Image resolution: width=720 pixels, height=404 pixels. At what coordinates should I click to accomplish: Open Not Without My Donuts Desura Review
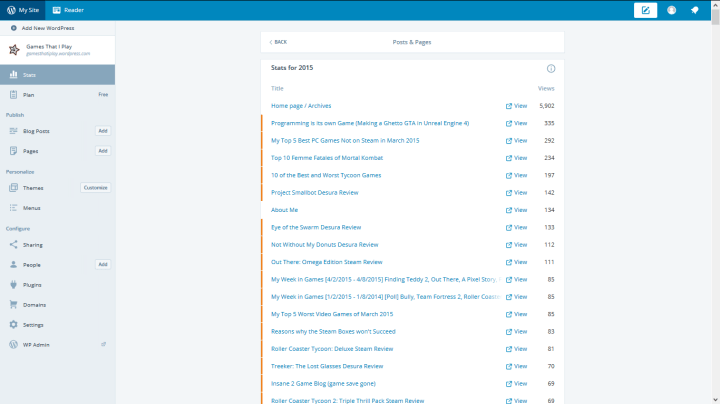[x=324, y=245]
